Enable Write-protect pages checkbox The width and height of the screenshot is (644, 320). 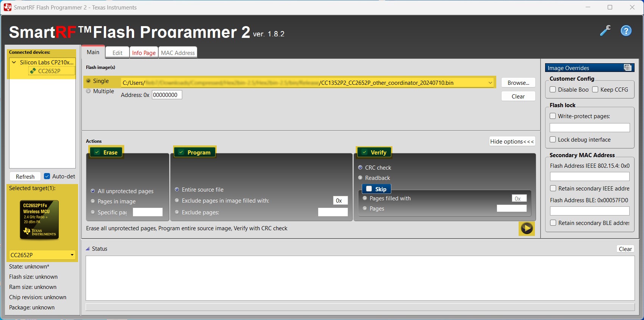[553, 116]
